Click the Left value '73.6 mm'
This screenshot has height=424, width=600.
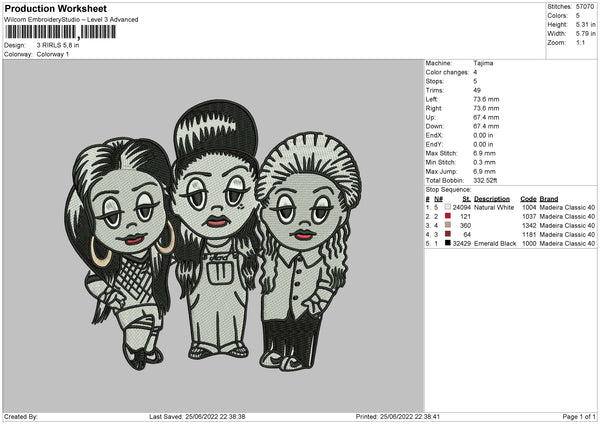(x=486, y=99)
